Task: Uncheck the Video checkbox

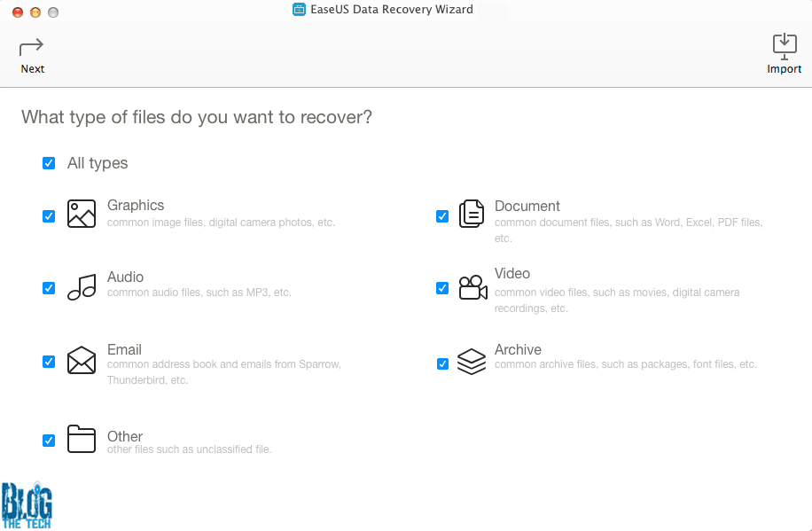Action: coord(442,288)
